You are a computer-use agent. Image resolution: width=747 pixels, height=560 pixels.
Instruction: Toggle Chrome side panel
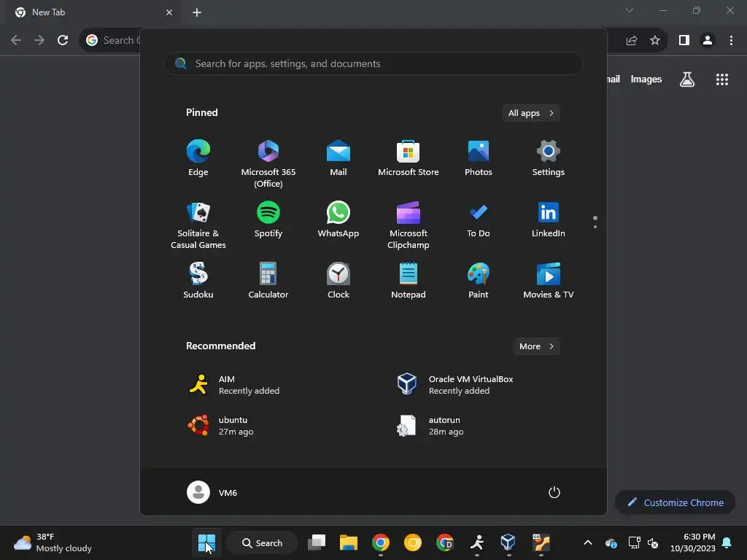pos(684,41)
